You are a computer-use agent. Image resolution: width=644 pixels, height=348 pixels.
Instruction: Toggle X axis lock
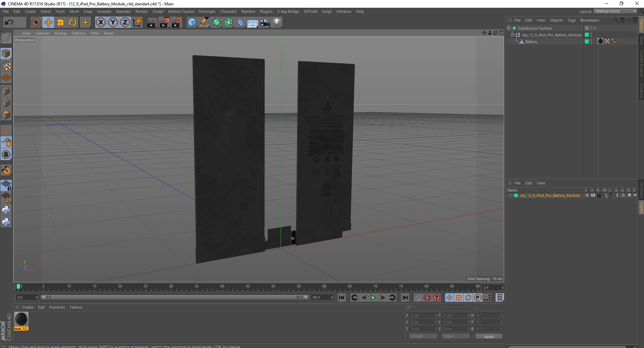[x=100, y=23]
